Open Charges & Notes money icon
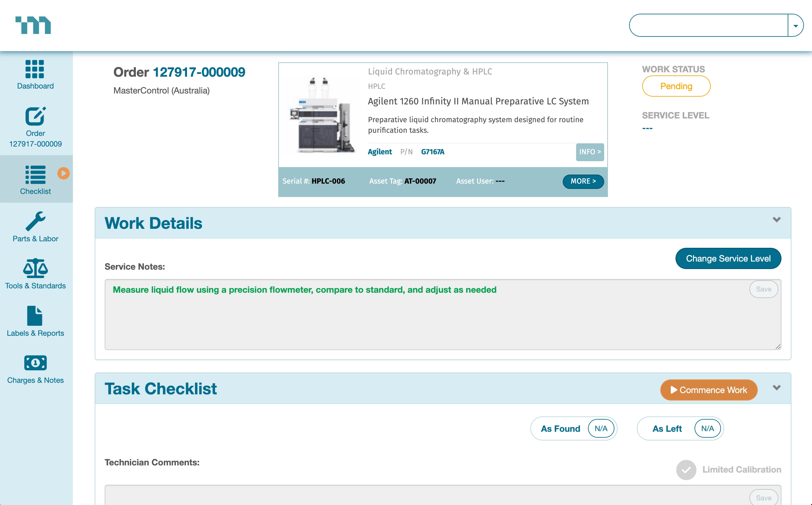812x505 pixels. point(35,363)
